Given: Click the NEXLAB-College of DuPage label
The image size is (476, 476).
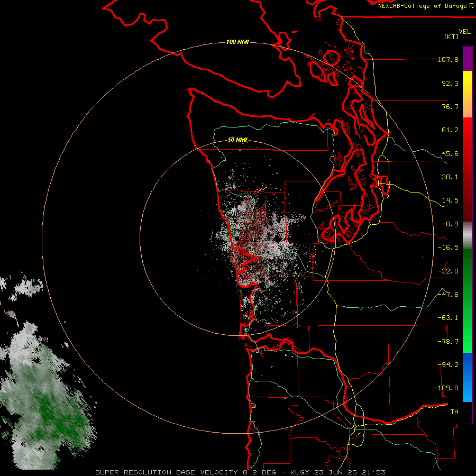Looking at the screenshot, I should [422, 6].
